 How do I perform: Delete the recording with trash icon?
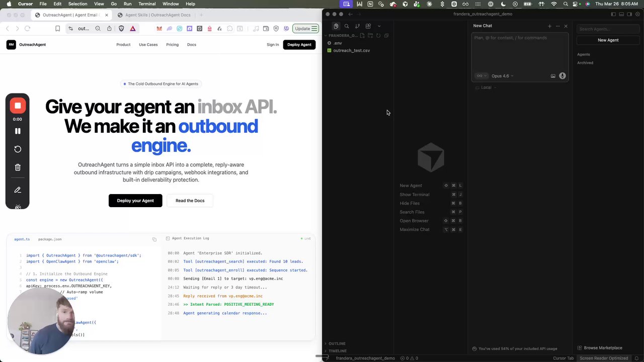(18, 167)
